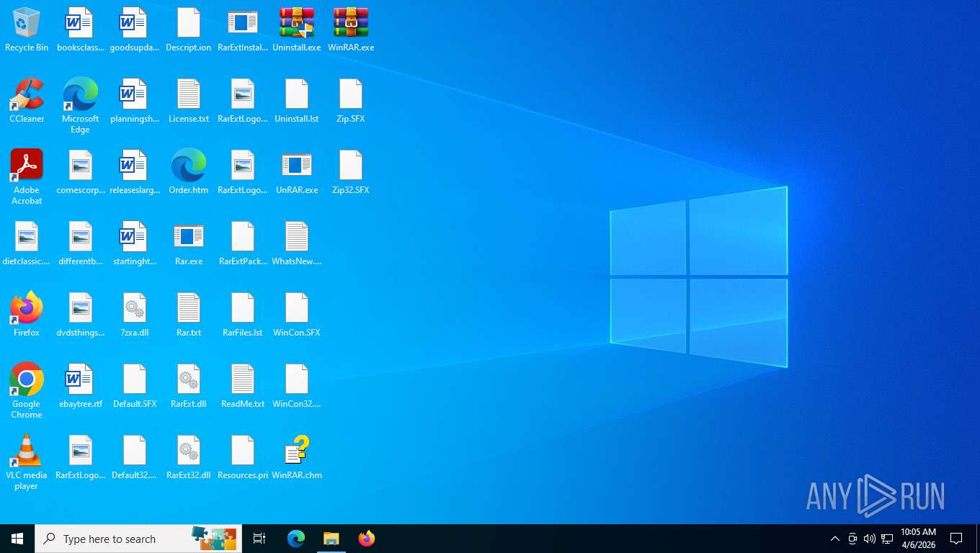This screenshot has height=553, width=980.
Task: Select the ebaytree.rtf document icon
Action: tap(81, 387)
